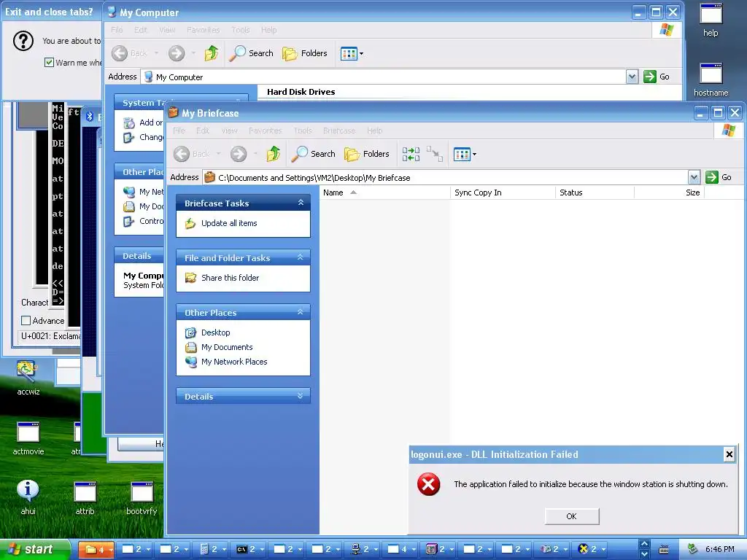The height and width of the screenshot is (560, 747).
Task: Open the yellow X icon taskbar group
Action: (x=589, y=550)
